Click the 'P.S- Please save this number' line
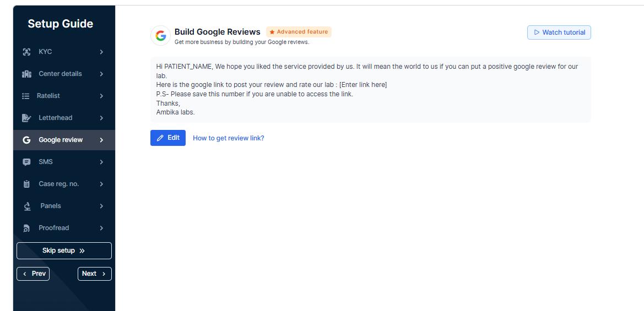Image resolution: width=644 pixels, height=311 pixels. [255, 94]
